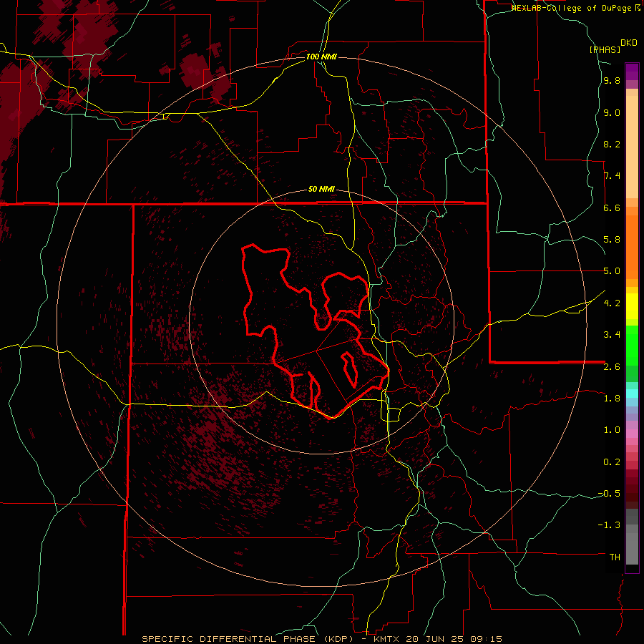Image resolution: width=644 pixels, height=644 pixels.
Task: Click the 5.8 value on color scale
Action: (612, 240)
